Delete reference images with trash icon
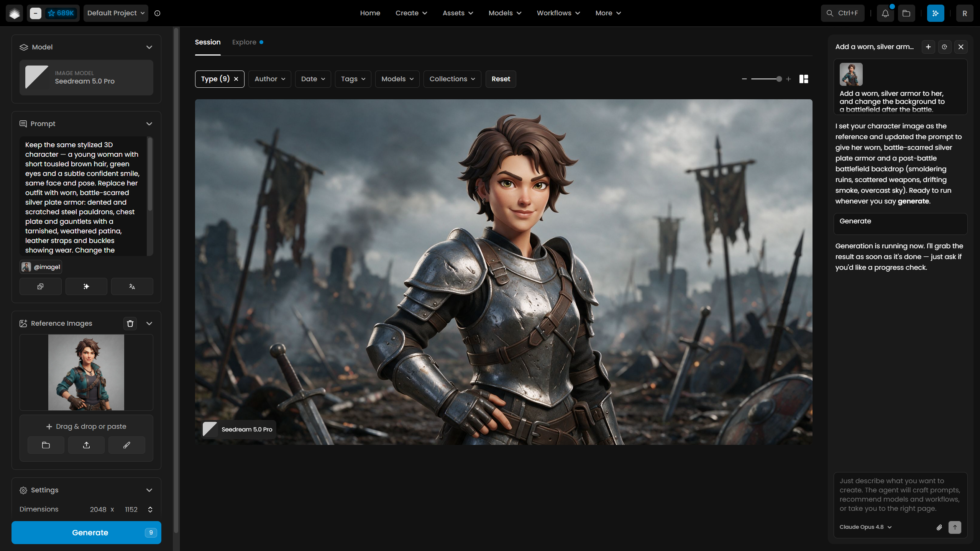The width and height of the screenshot is (980, 551). [x=130, y=323]
